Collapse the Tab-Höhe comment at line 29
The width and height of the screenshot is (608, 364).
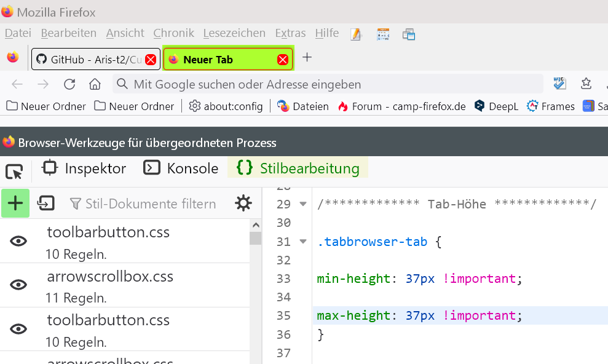[x=302, y=204]
